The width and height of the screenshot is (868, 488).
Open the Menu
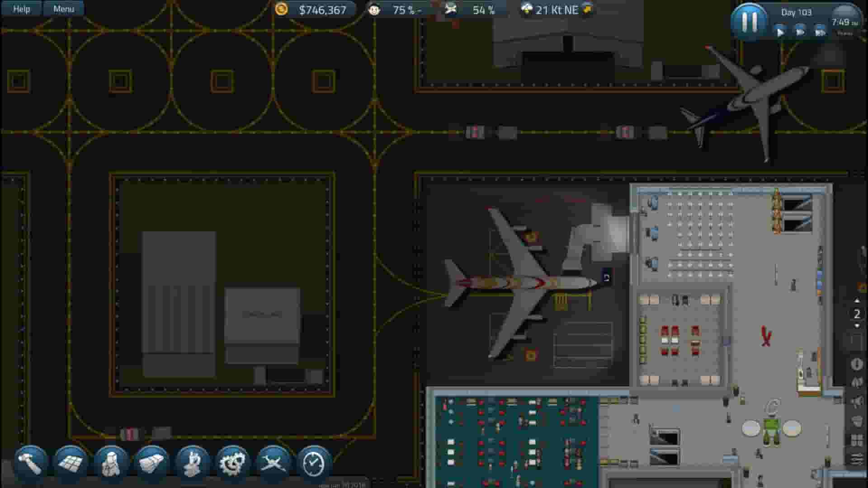63,8
